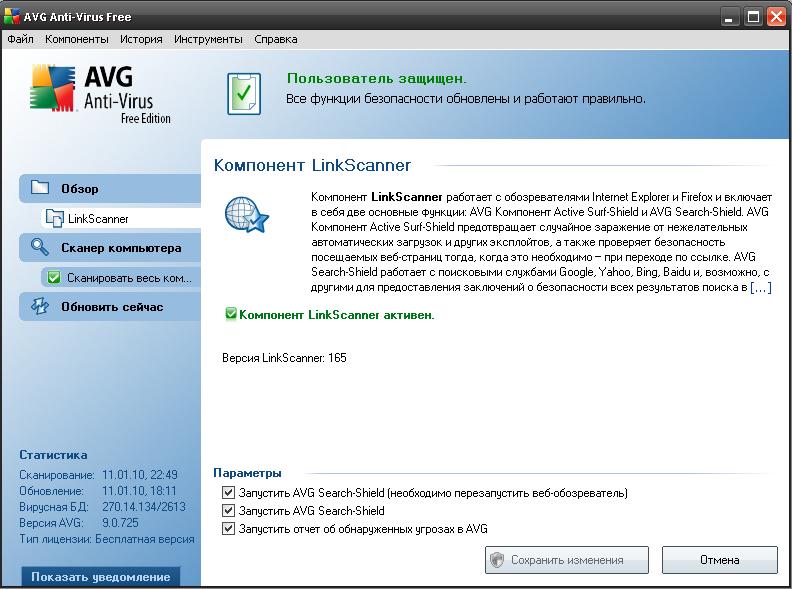The height and width of the screenshot is (589, 792).
Task: Open the Компоненты menu
Action: [x=76, y=39]
